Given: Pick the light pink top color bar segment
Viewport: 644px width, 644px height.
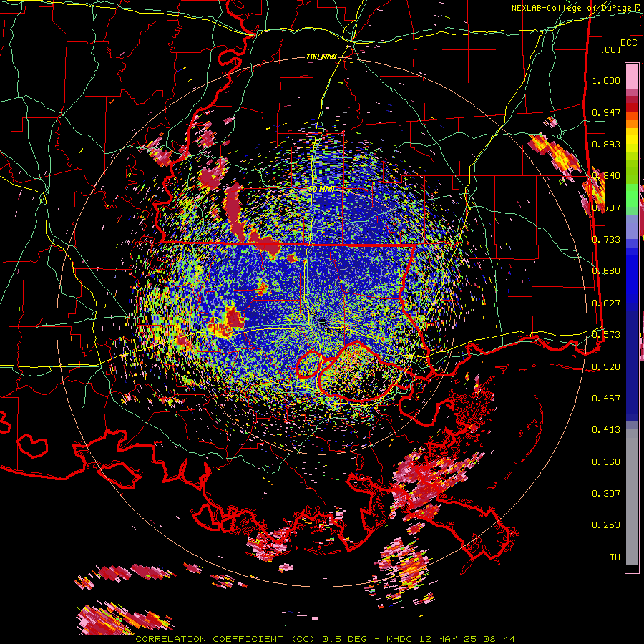Looking at the screenshot, I should (x=632, y=76).
